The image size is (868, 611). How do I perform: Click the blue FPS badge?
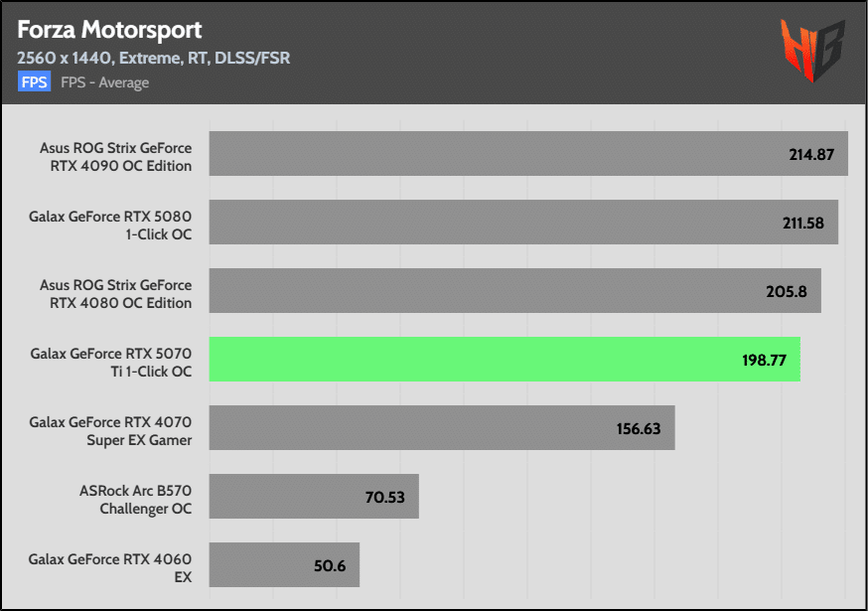35,82
